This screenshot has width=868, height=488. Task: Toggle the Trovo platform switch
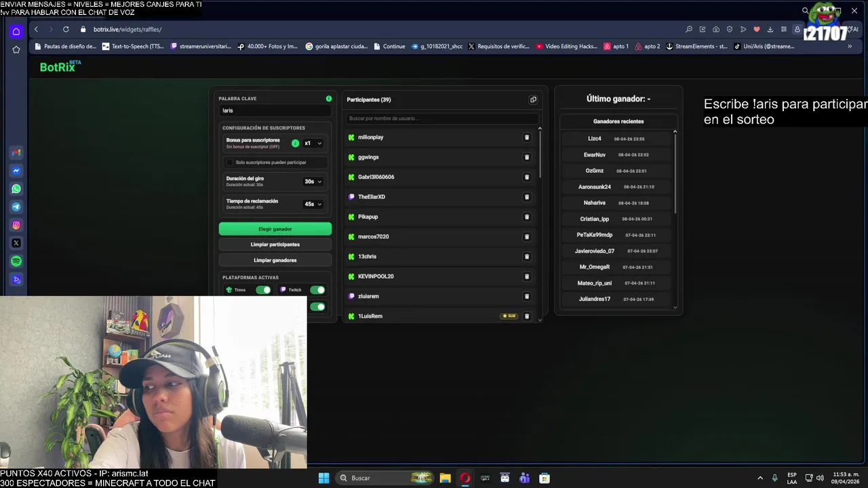(263, 290)
